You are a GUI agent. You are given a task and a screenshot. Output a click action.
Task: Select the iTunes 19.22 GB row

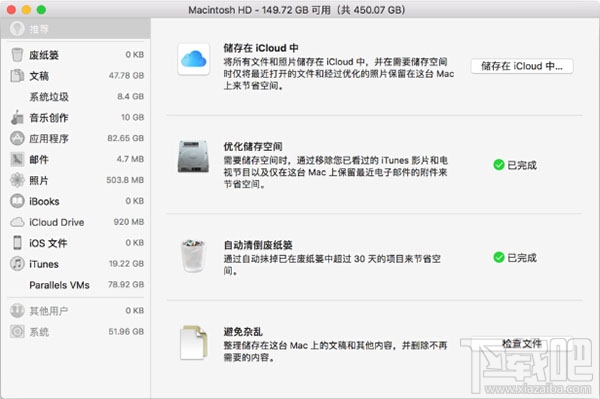76,264
